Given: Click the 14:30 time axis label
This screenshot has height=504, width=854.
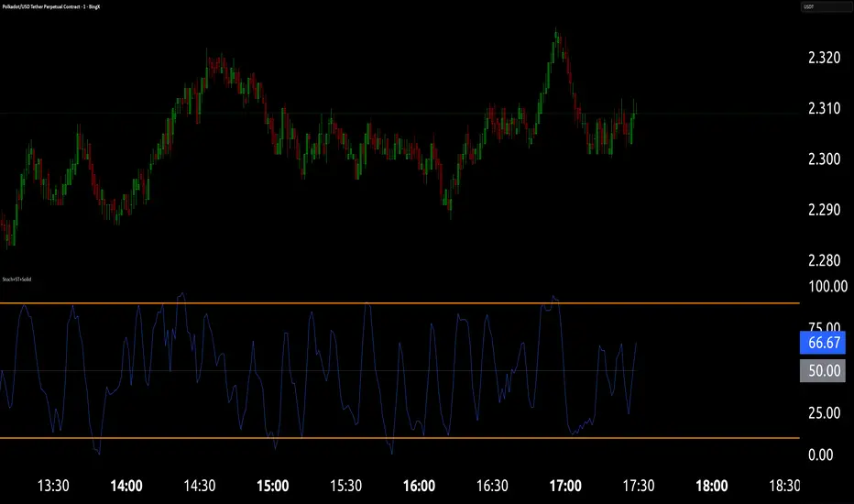Looking at the screenshot, I should pos(200,486).
